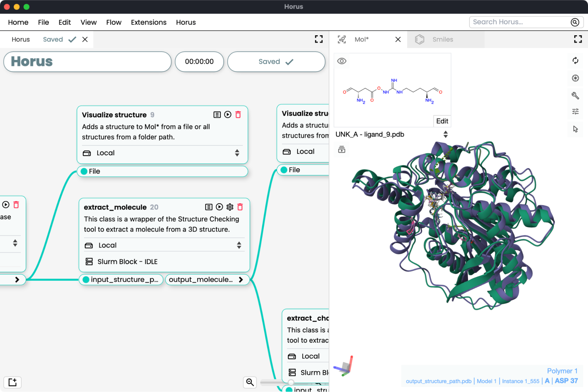Click the Mol* screenshot aperture icon
588x392 pixels.
[x=575, y=78]
